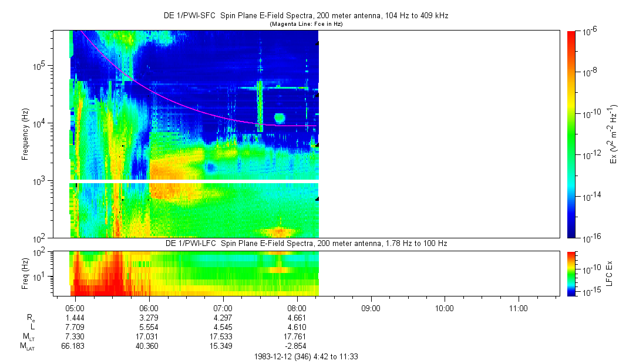Click the "Freq (Hz)" lower axis label
The width and height of the screenshot is (636, 364).
(25, 273)
